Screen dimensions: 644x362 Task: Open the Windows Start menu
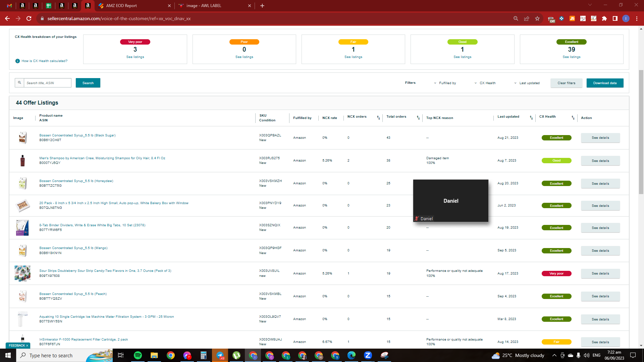point(8,355)
